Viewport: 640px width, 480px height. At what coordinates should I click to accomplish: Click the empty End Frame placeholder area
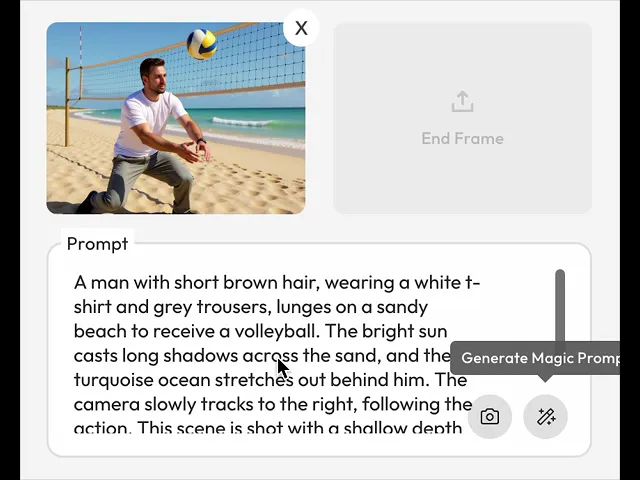462,118
